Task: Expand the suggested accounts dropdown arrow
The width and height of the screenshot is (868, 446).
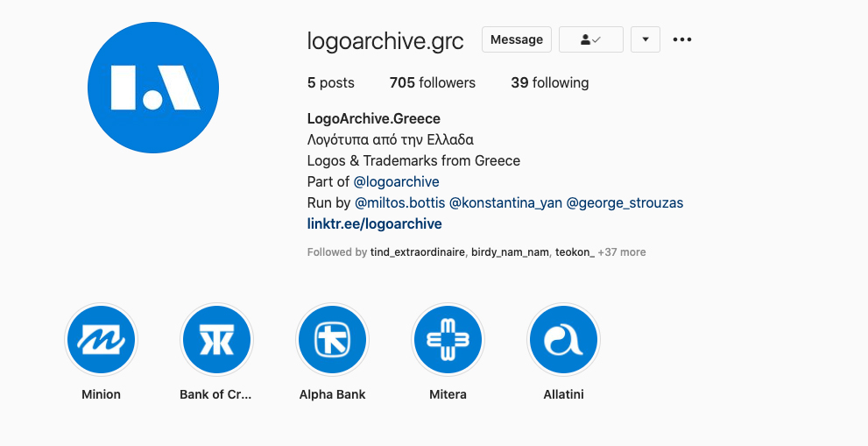Action: [646, 39]
